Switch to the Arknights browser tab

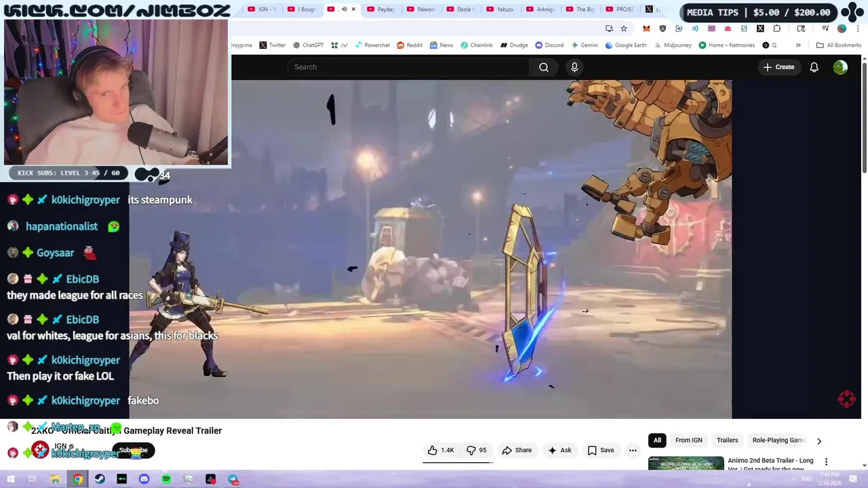540,9
